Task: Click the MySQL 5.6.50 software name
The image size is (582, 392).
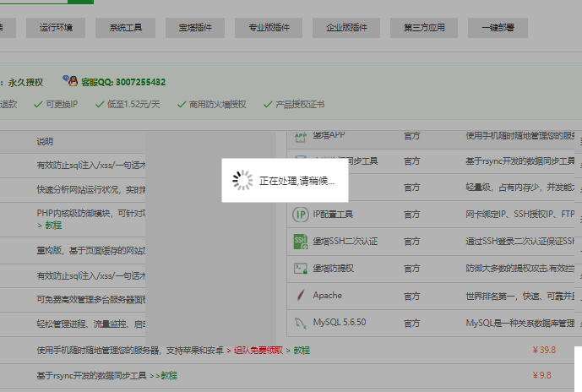Action: (340, 322)
